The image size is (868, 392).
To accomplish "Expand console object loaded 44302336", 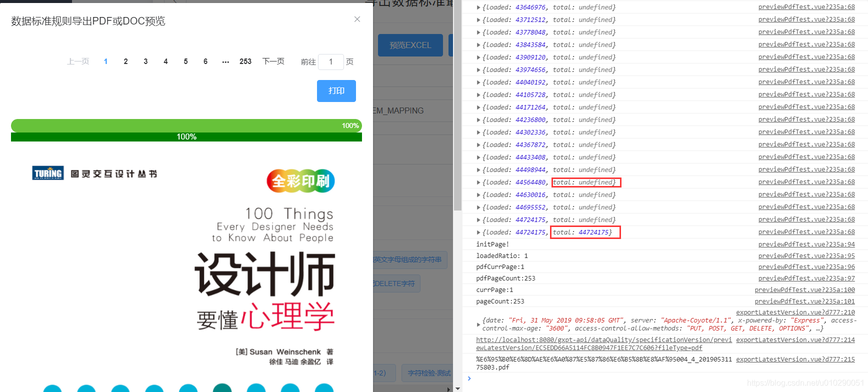I will click(x=478, y=132).
